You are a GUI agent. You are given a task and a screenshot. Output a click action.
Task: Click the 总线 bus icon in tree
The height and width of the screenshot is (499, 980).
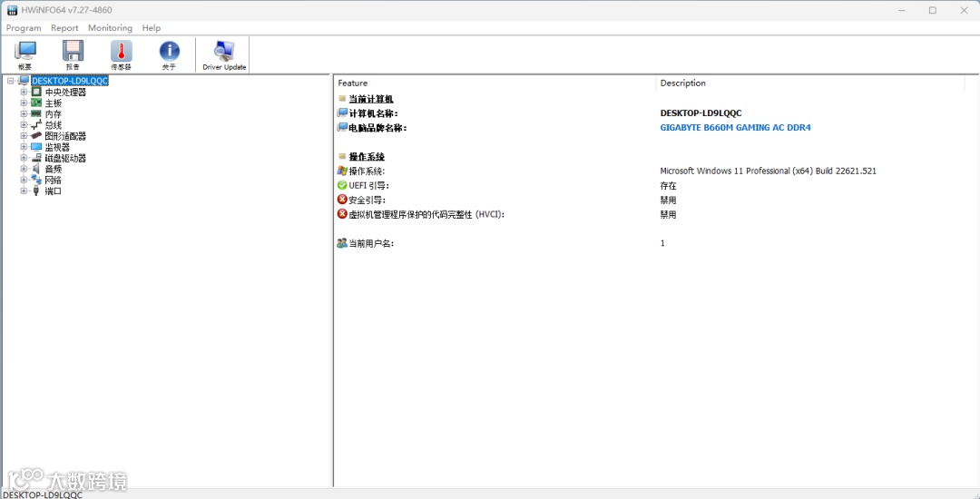[36, 125]
